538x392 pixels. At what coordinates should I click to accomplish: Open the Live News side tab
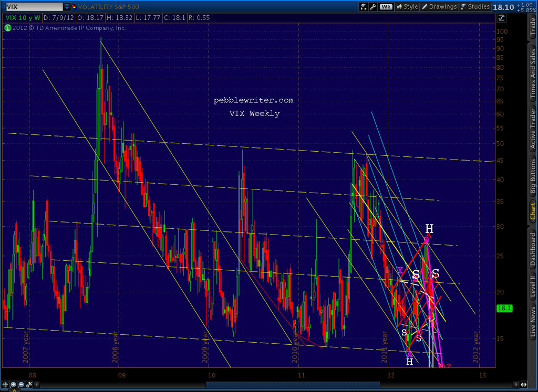pos(533,321)
